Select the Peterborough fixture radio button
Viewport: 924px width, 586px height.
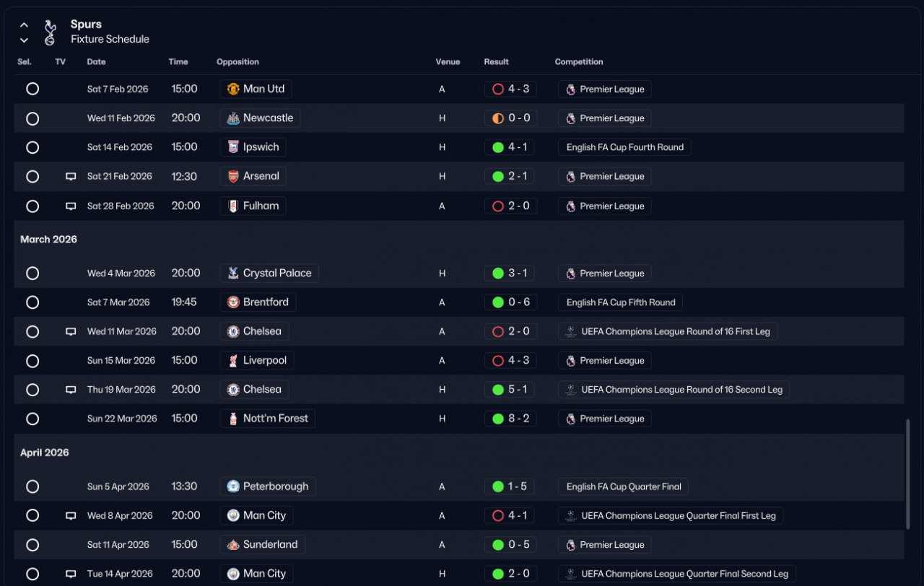(32, 486)
